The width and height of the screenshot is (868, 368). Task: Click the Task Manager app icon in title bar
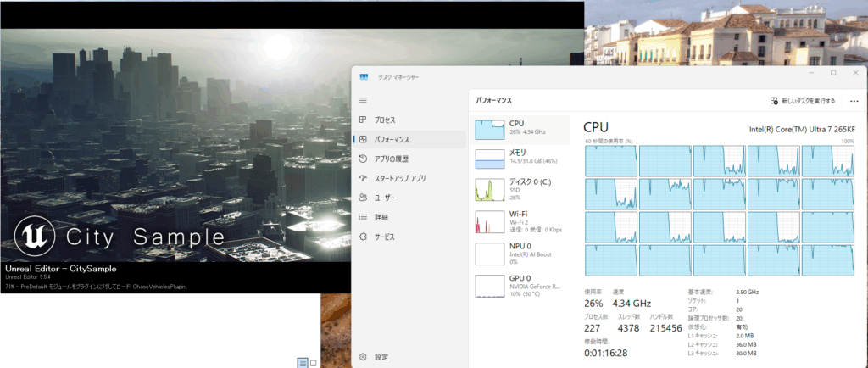coord(364,77)
